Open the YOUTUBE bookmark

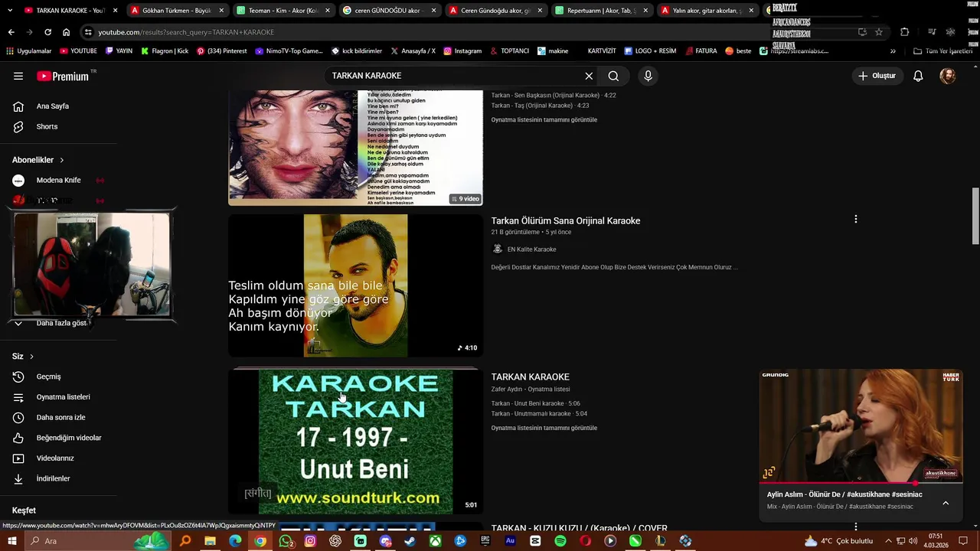tap(77, 51)
